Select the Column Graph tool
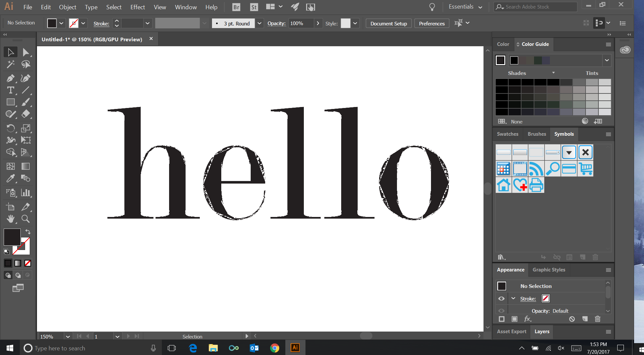This screenshot has width=644, height=355. point(26,193)
